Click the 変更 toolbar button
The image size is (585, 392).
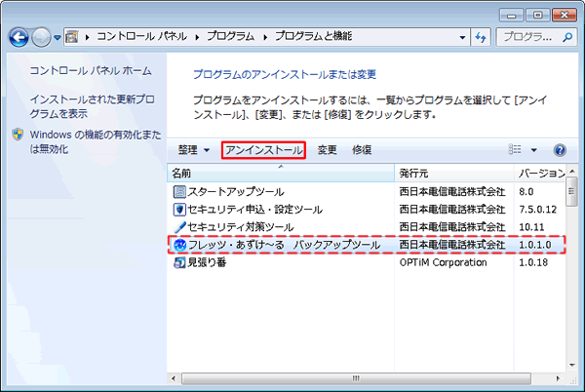328,150
